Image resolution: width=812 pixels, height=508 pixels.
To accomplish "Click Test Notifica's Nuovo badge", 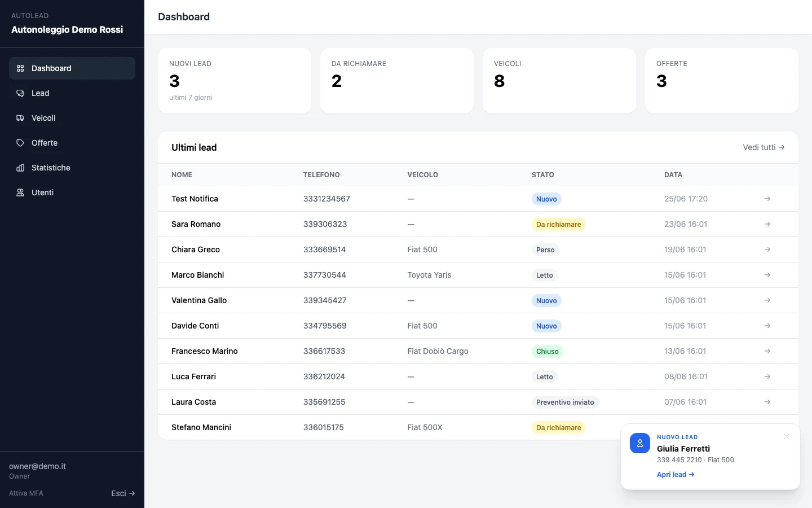I will click(x=546, y=199).
